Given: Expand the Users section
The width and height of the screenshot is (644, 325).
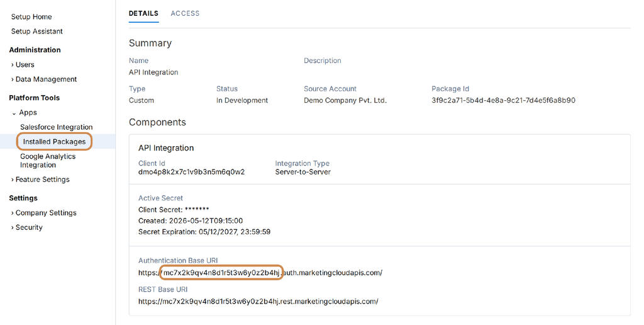Looking at the screenshot, I should [23, 65].
